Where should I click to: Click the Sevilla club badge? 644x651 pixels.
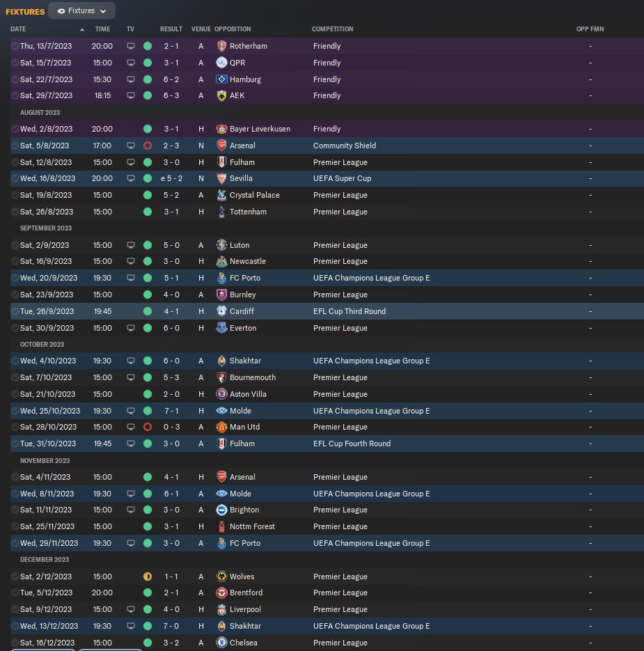coord(221,178)
